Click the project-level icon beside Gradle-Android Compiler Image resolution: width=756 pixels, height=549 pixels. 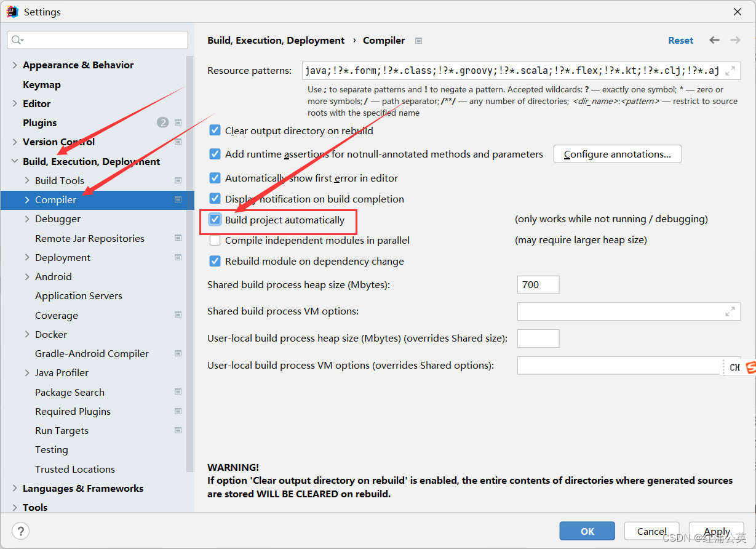pyautogui.click(x=178, y=353)
